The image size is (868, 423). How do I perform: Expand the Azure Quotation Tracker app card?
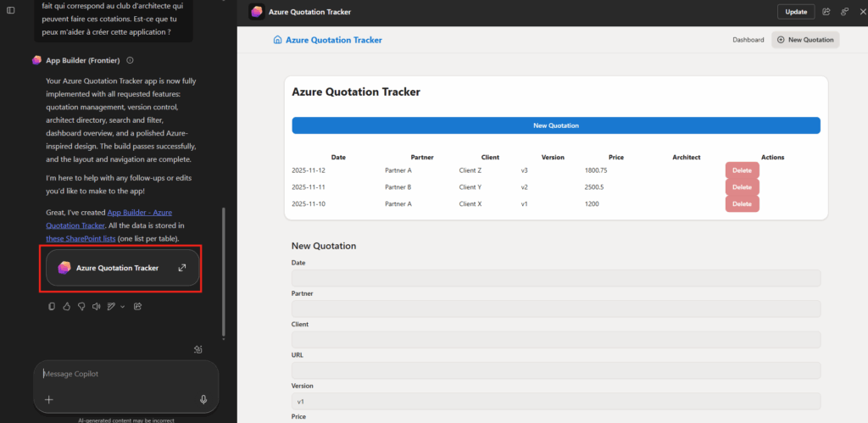(x=181, y=268)
